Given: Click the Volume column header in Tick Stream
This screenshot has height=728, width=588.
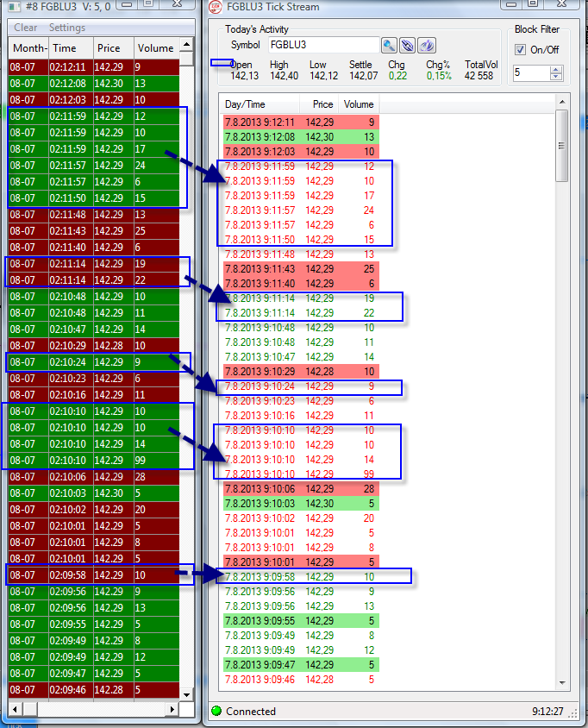Looking at the screenshot, I should (x=360, y=104).
